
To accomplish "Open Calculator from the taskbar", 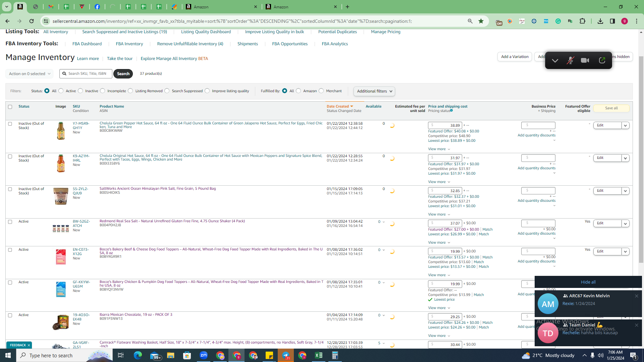I will pos(335,355).
